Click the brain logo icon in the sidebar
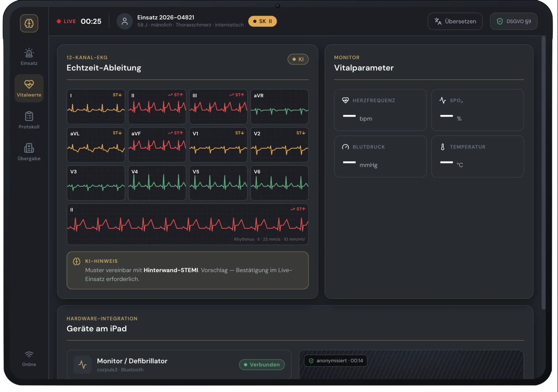 (29, 23)
